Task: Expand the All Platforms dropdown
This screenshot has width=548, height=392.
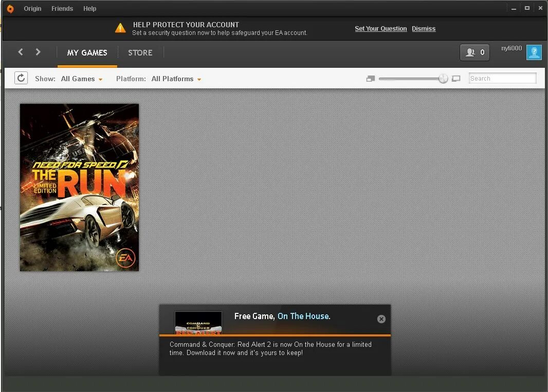Action: click(x=176, y=79)
